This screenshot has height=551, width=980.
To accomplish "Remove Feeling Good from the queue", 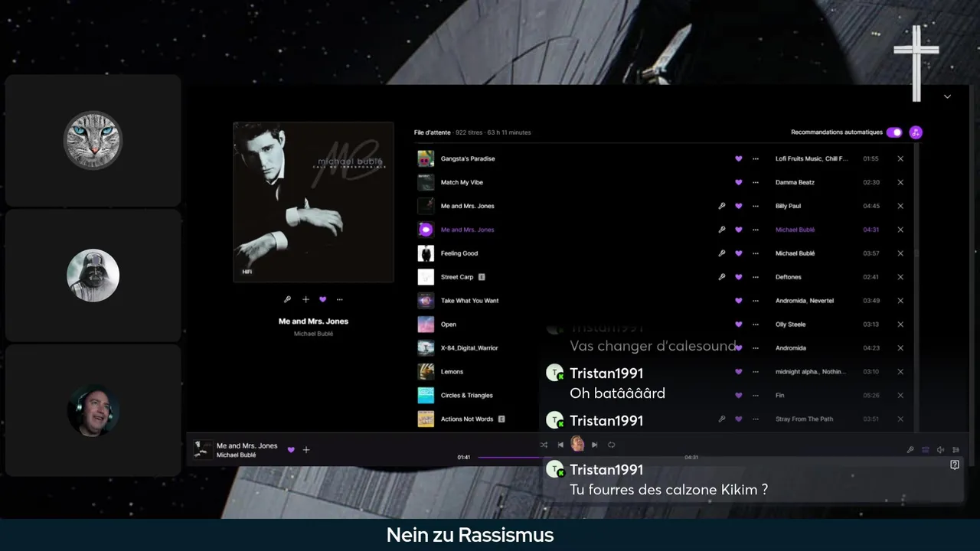I will tap(900, 253).
